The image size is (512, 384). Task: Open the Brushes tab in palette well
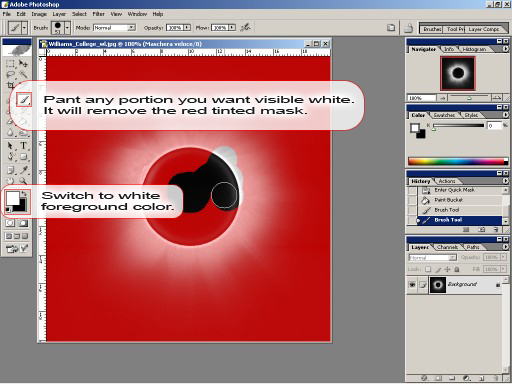pyautogui.click(x=432, y=29)
